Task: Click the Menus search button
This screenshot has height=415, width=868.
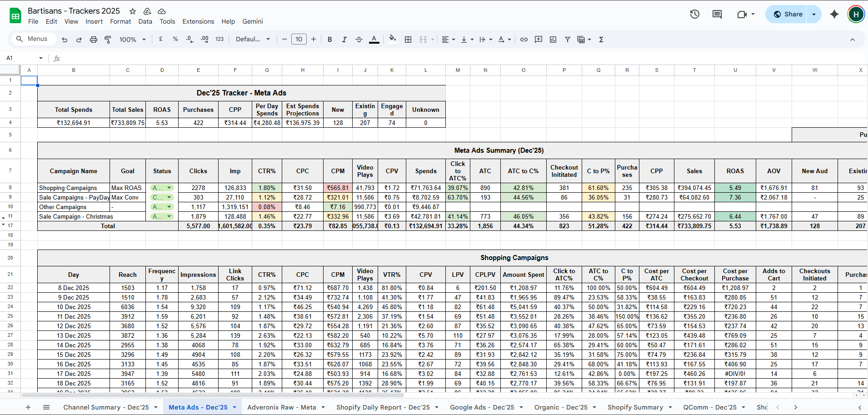Action: (32, 39)
